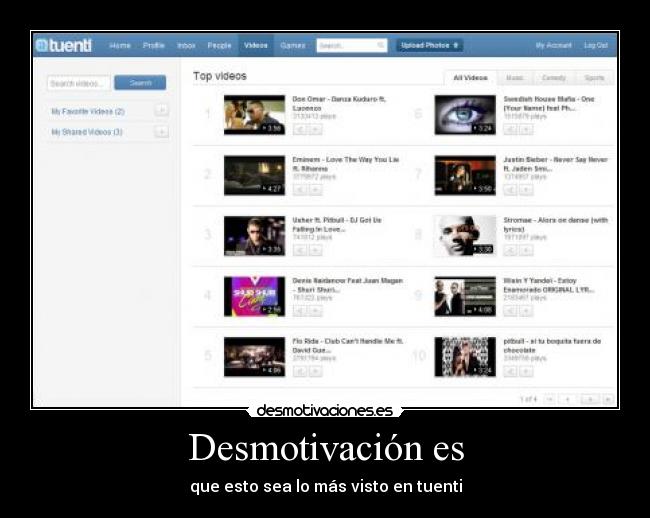Add Justin Bieber Never Say Never plus icon
The height and width of the screenshot is (518, 650).
click(x=526, y=190)
